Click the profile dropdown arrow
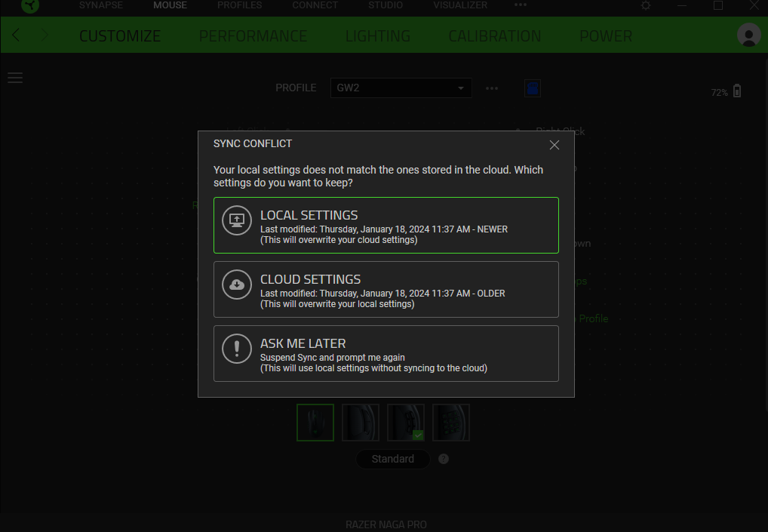The width and height of the screenshot is (768, 532). point(461,88)
